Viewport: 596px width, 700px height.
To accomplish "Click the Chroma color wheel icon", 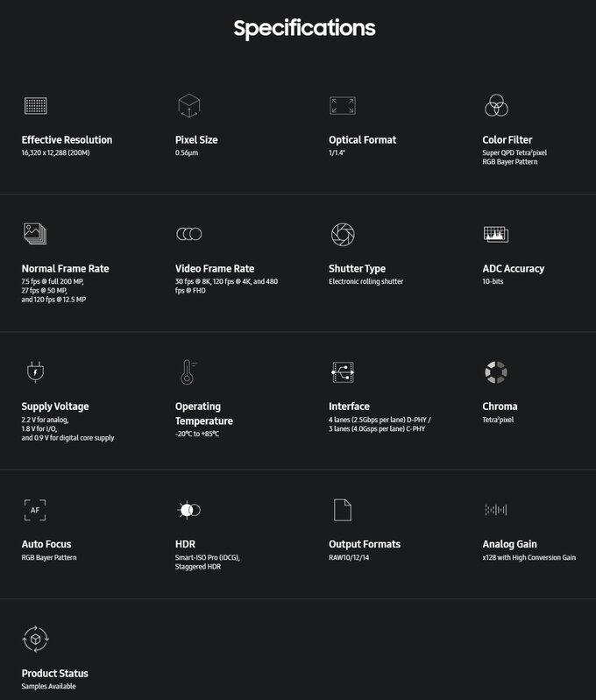I will (x=496, y=372).
